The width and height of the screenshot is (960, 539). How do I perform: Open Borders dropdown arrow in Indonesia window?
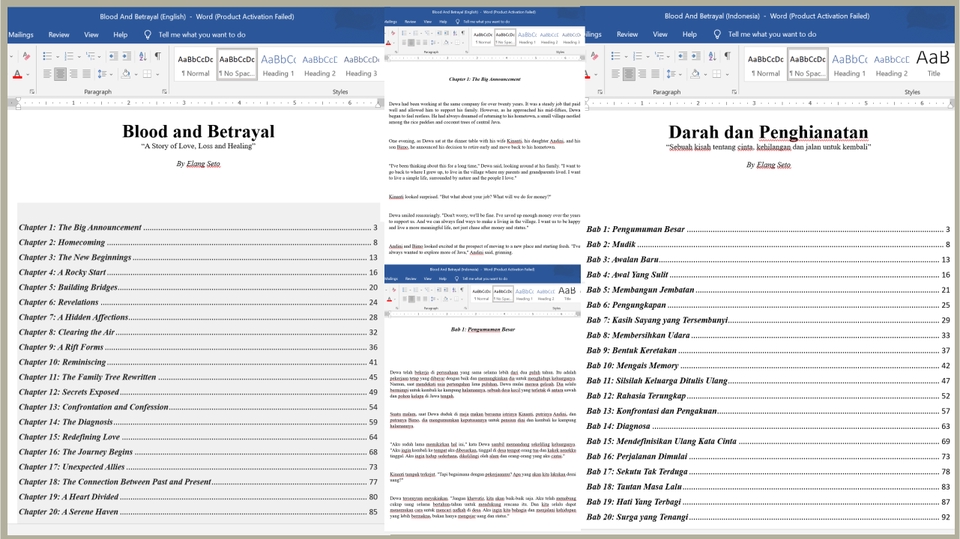pyautogui.click(x=727, y=75)
